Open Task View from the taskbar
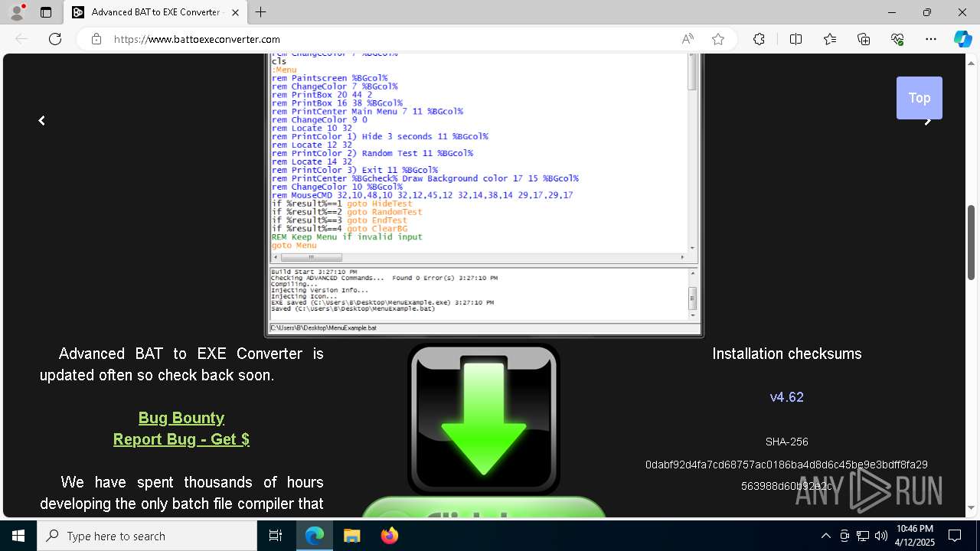 pos(276,536)
